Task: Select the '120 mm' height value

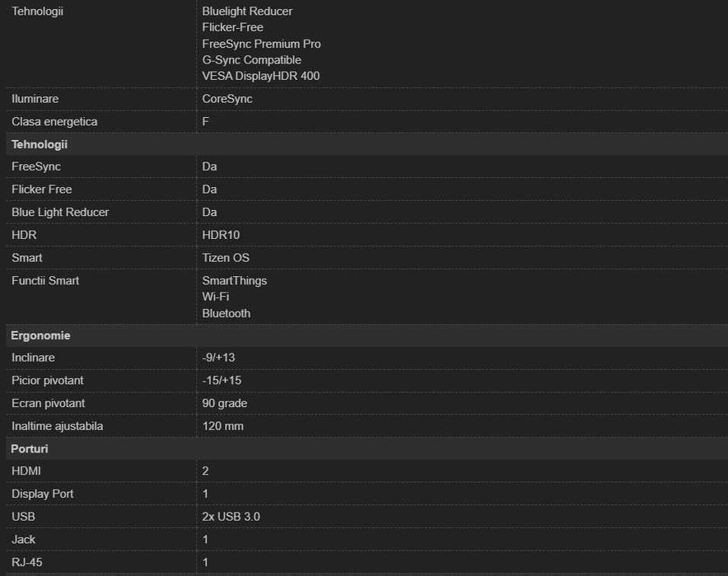Action: tap(223, 426)
